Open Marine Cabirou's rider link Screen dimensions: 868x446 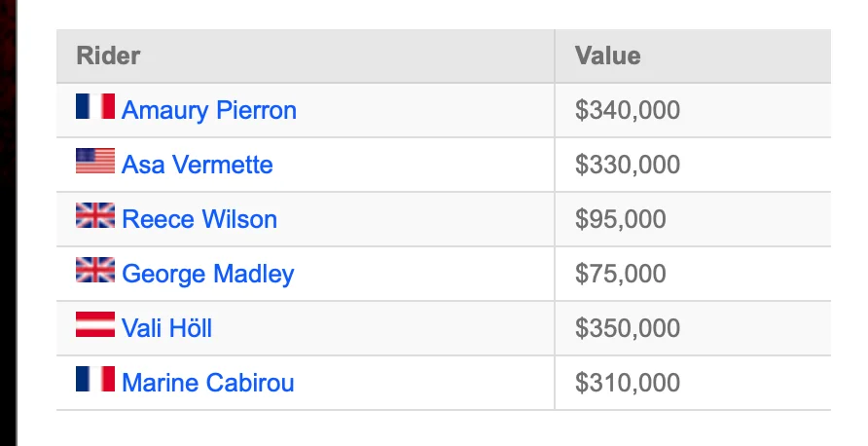click(x=208, y=383)
